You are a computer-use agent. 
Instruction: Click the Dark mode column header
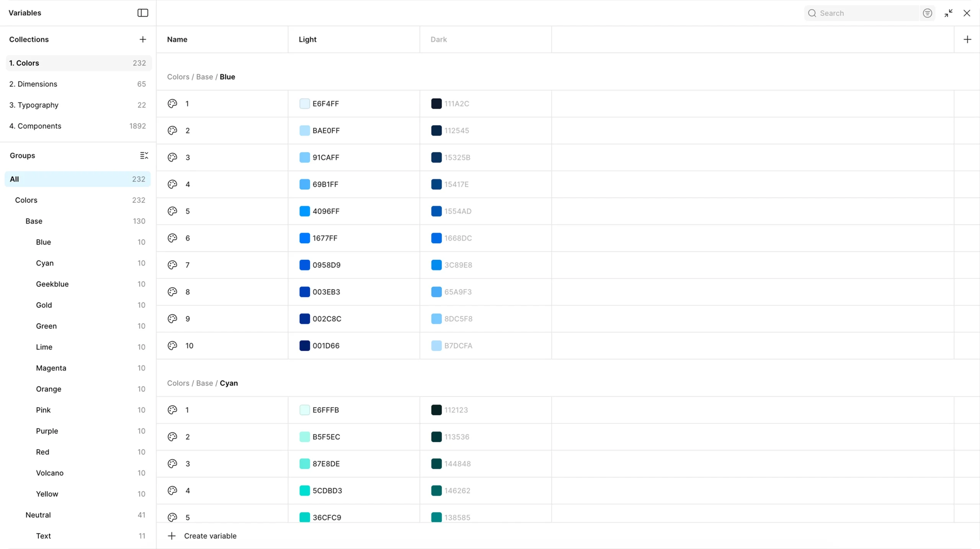(x=439, y=39)
